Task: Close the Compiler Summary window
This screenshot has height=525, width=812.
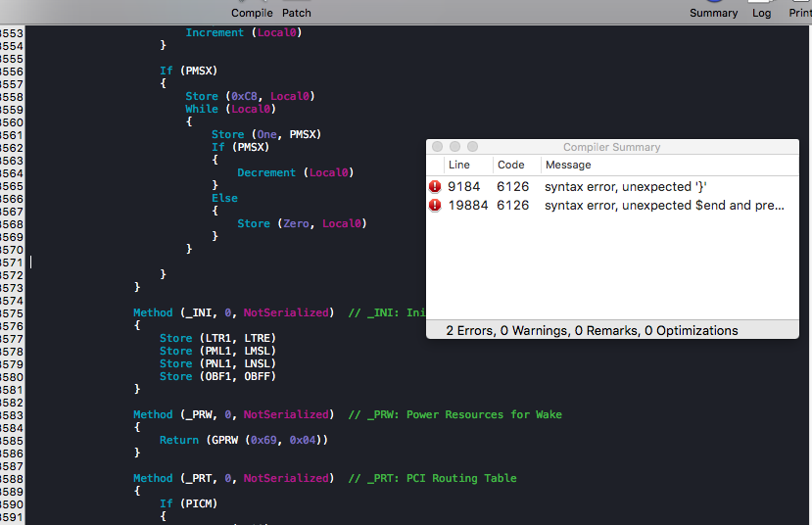Action: pyautogui.click(x=437, y=147)
